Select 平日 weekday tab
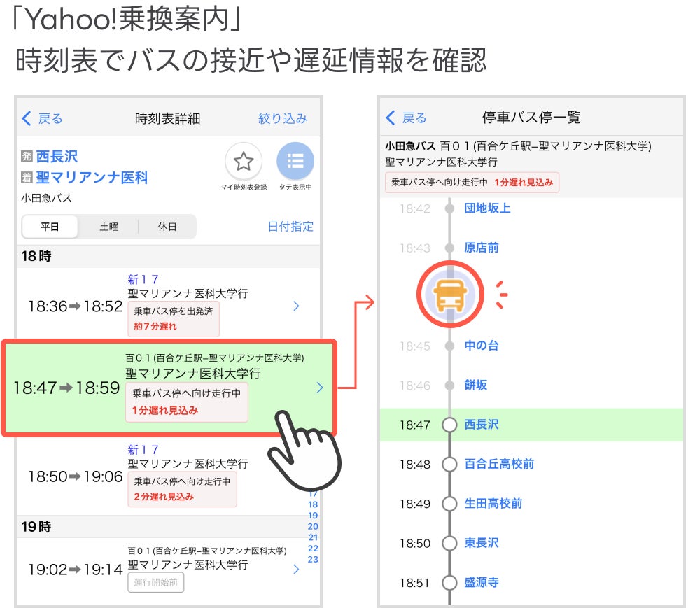This screenshot has width=700, height=608. pyautogui.click(x=50, y=227)
